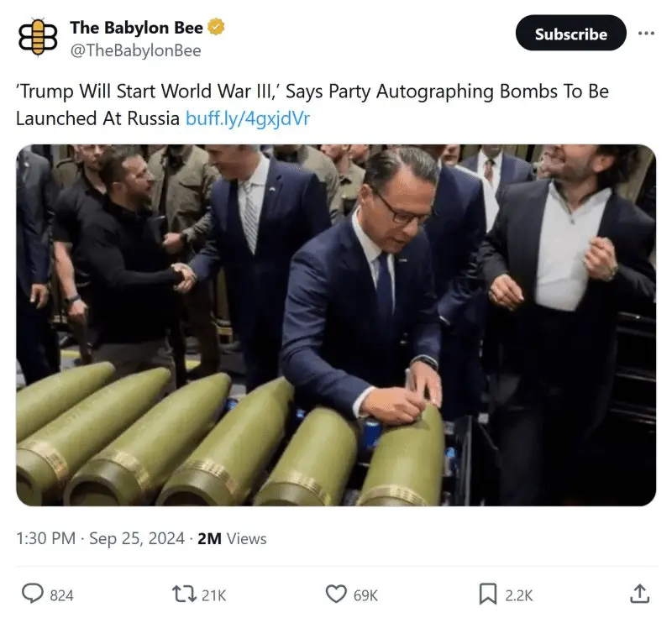
Task: Click the share upload icon
Action: [x=639, y=594]
